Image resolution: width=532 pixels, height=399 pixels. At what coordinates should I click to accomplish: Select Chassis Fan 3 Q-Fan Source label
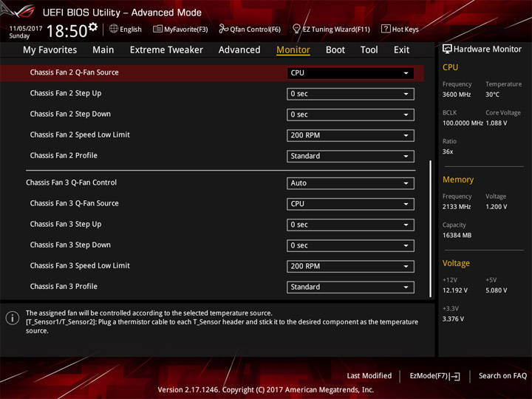[75, 203]
